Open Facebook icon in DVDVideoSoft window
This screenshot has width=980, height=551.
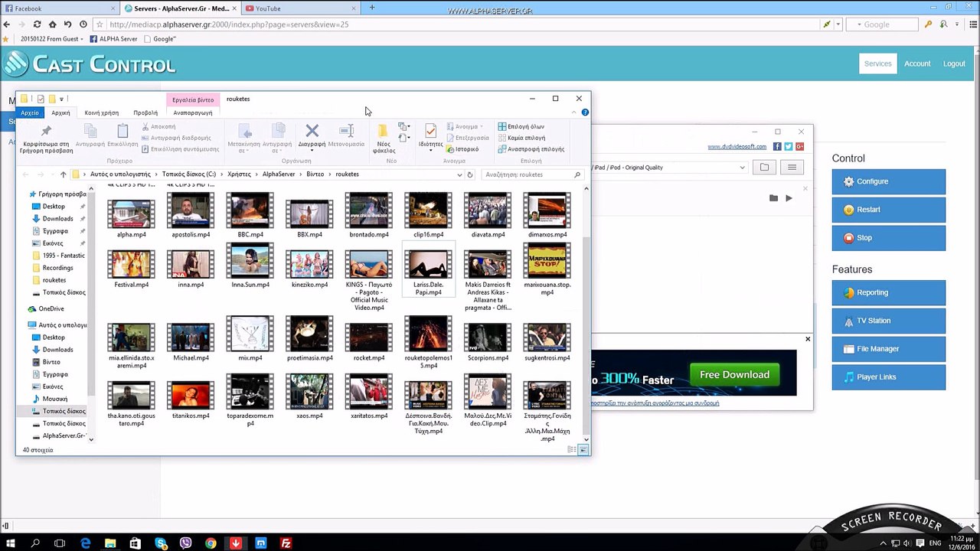[777, 146]
